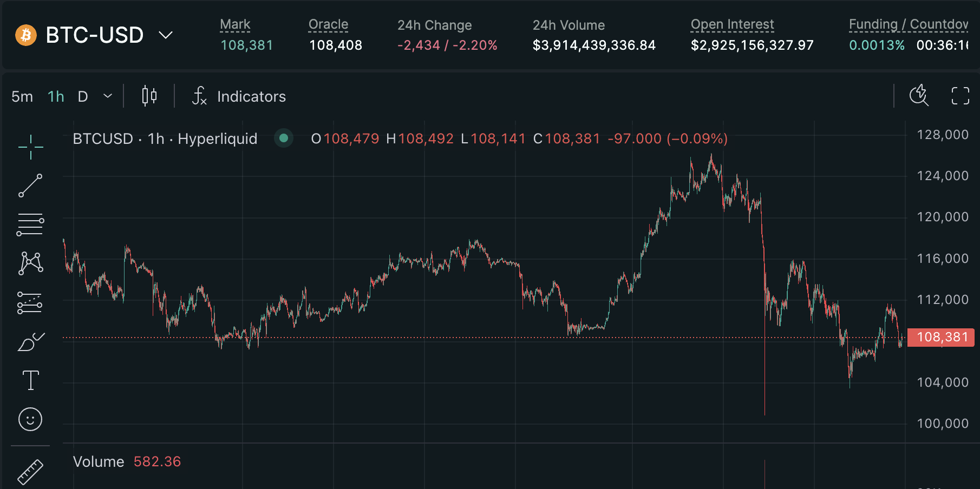Toggle the green market status dot
Screen dimensions: 980x489
[283, 138]
